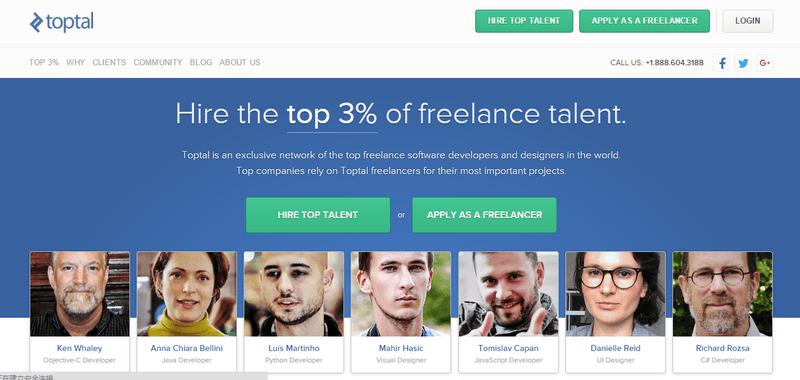800x380 pixels.
Task: Open Ken Whaley's profile photo
Action: click(80, 294)
